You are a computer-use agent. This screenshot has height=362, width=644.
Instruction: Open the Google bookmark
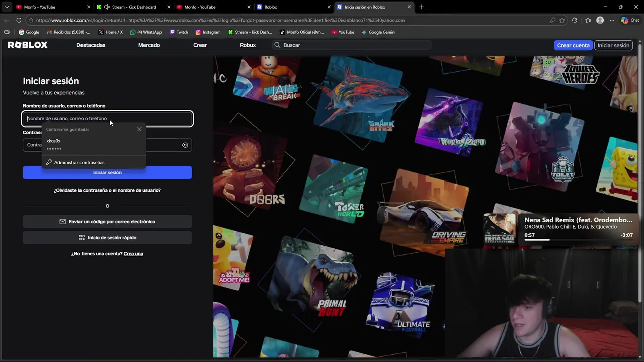(29, 32)
